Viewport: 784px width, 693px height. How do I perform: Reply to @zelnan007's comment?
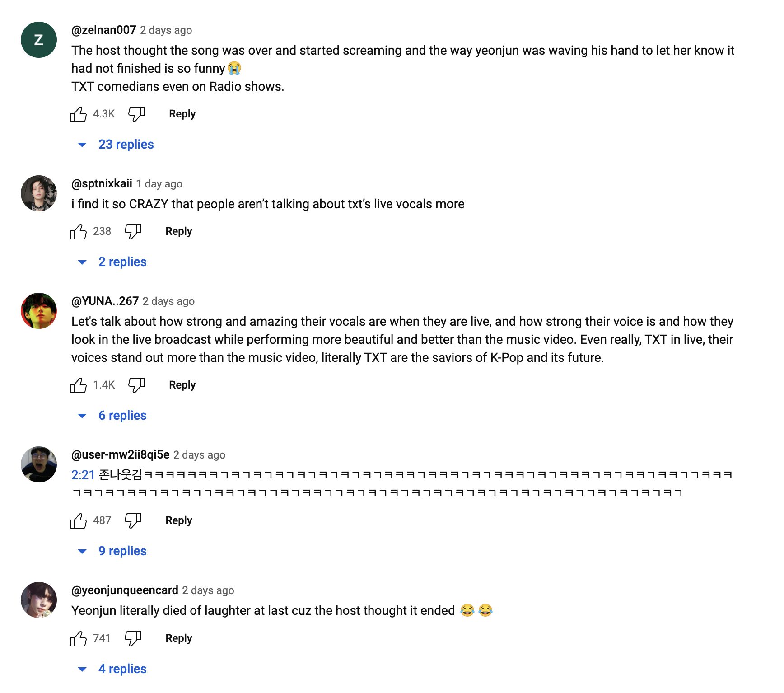click(182, 114)
